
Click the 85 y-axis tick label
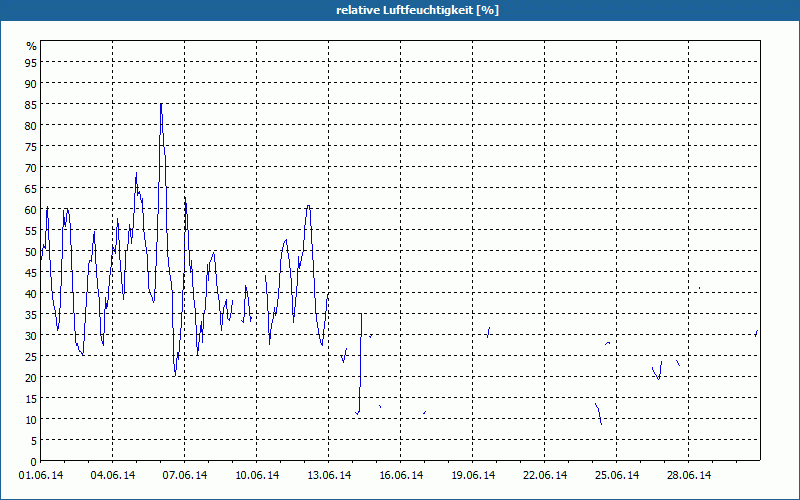point(30,105)
